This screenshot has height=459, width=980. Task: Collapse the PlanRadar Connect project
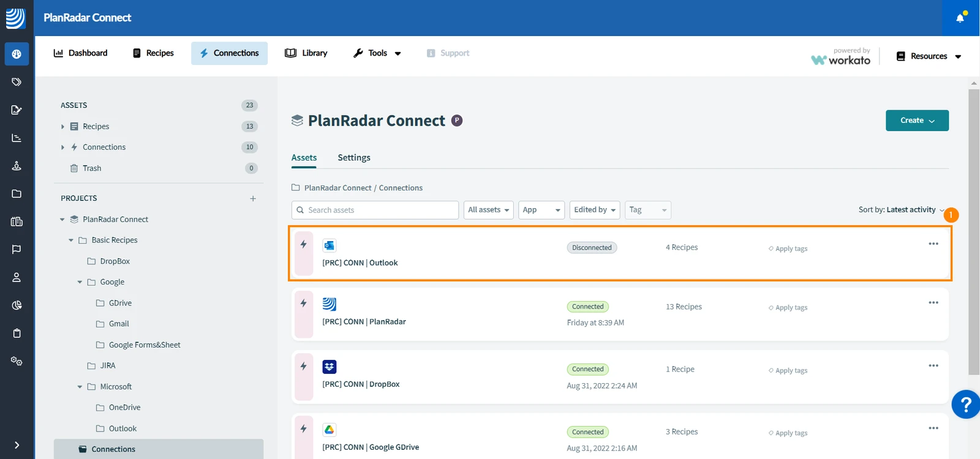62,220
